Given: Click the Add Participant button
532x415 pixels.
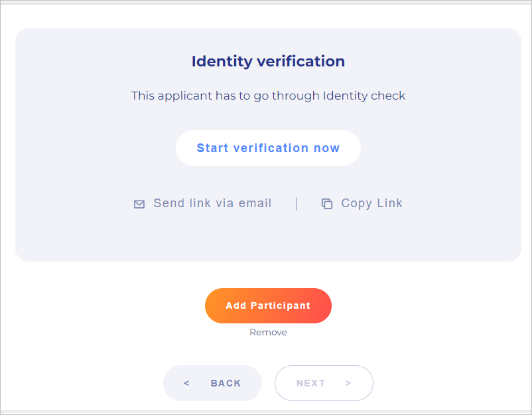Looking at the screenshot, I should (268, 306).
